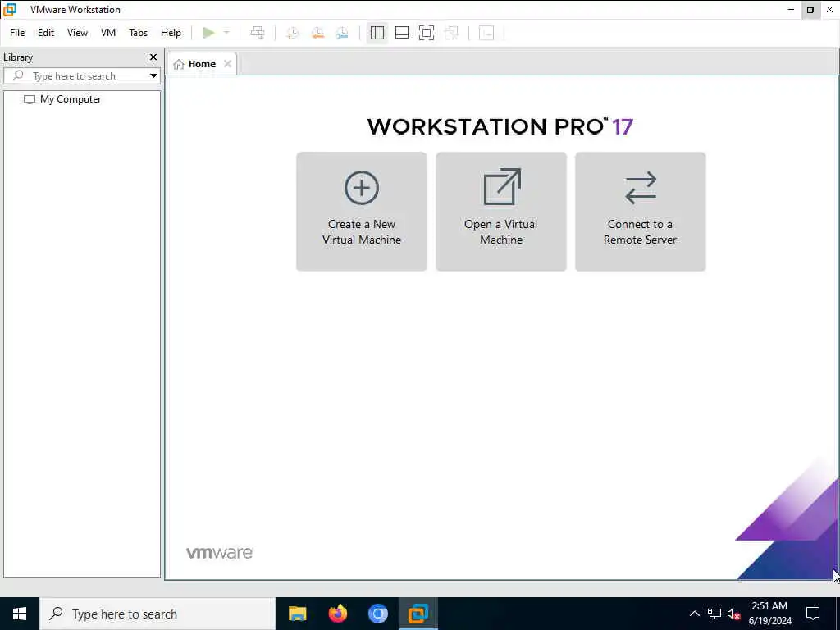Launch Chrome from the taskbar
Image resolution: width=840 pixels, height=630 pixels.
click(x=377, y=614)
